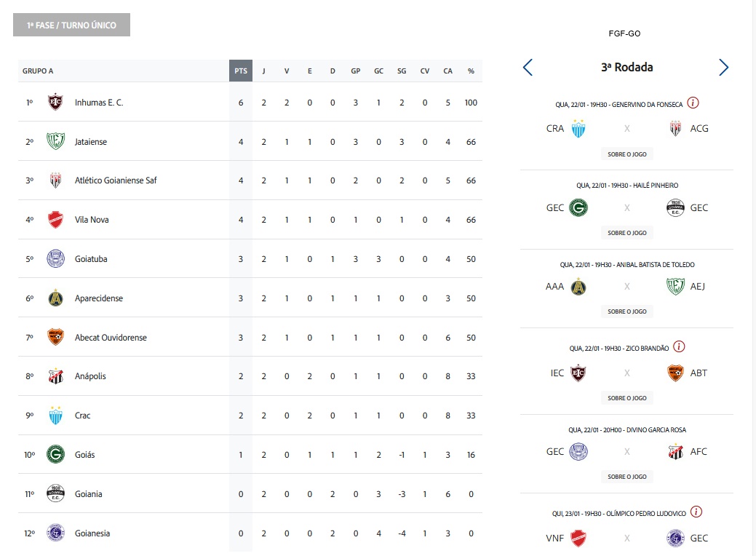Click the Inhumas E. C. team crest
This screenshot has width=756, height=556.
(55, 102)
